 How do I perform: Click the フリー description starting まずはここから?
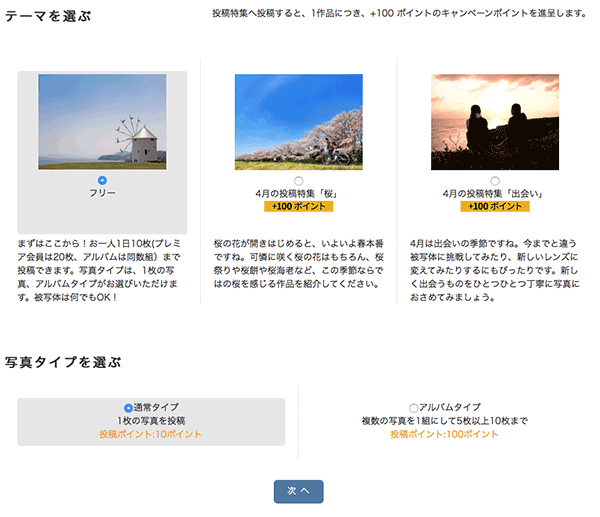click(99, 270)
